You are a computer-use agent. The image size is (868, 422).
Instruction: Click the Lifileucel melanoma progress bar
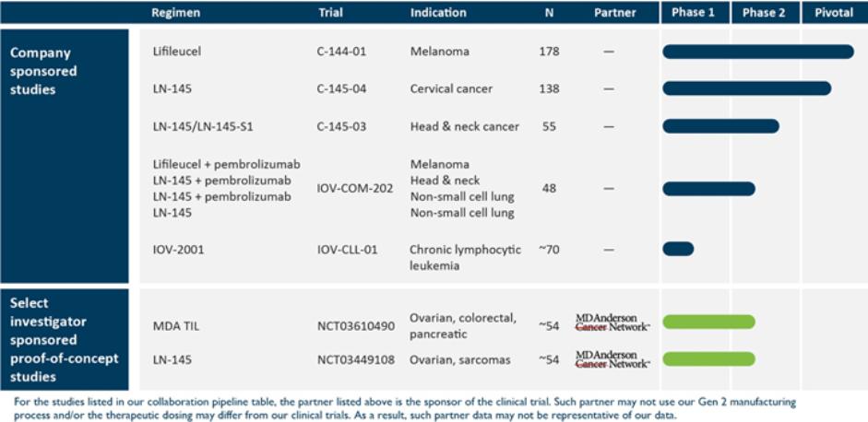click(x=758, y=52)
